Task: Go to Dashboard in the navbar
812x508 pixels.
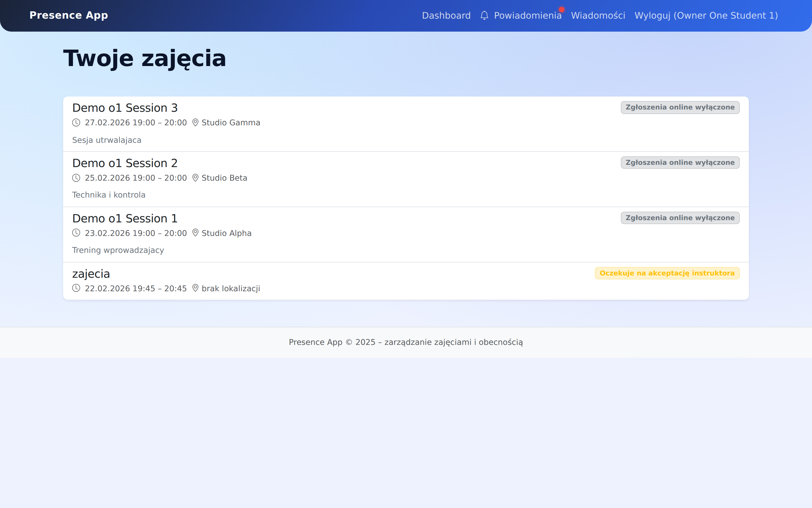Action: tap(446, 16)
